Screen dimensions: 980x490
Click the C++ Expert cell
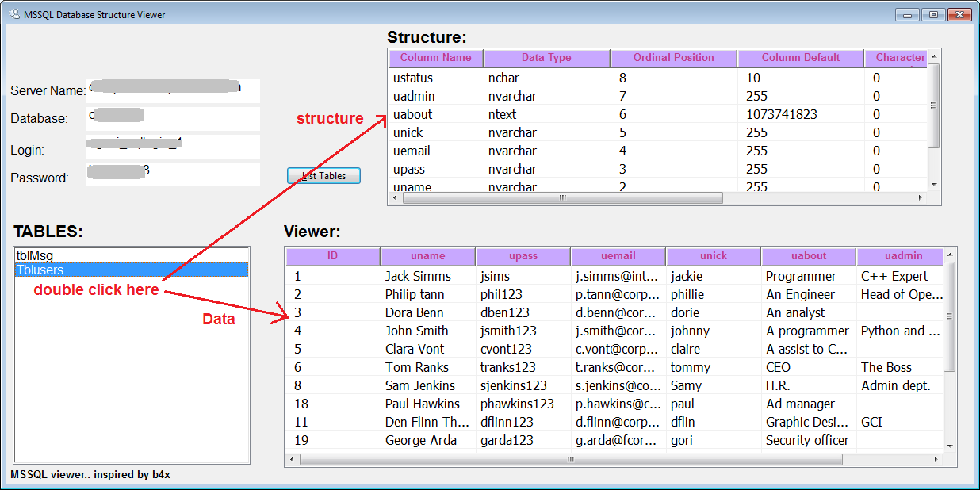pyautogui.click(x=900, y=276)
